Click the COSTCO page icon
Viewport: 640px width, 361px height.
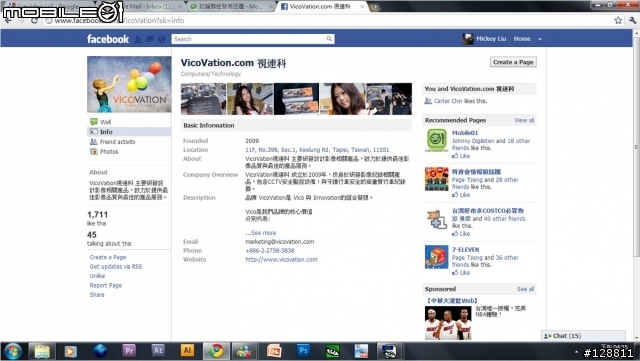pyautogui.click(x=437, y=219)
